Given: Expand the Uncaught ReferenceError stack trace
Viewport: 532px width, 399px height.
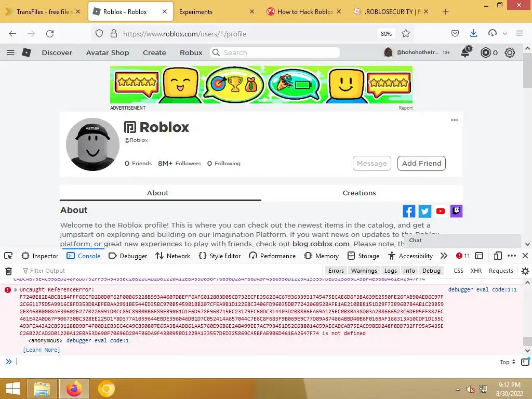Looking at the screenshot, I should [16, 290].
